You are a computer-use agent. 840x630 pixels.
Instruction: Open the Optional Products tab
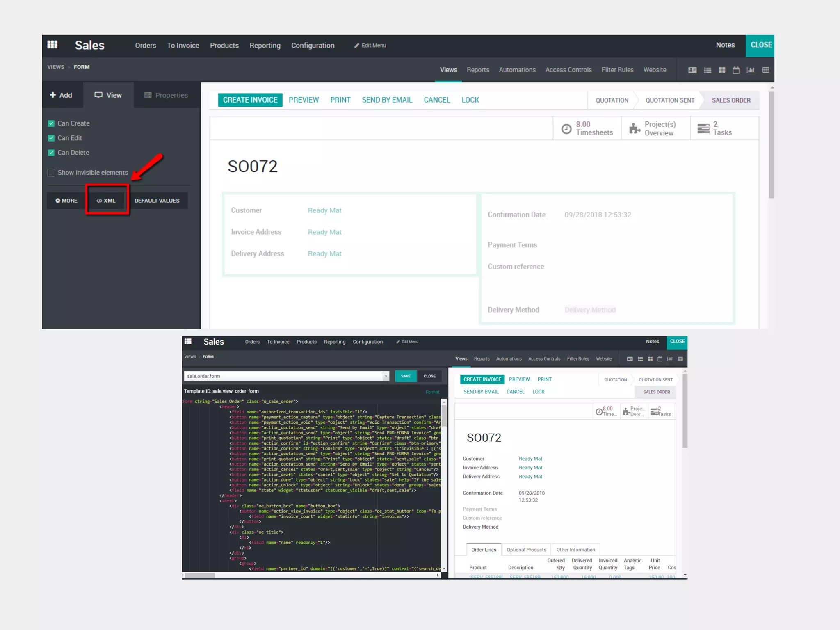526,550
